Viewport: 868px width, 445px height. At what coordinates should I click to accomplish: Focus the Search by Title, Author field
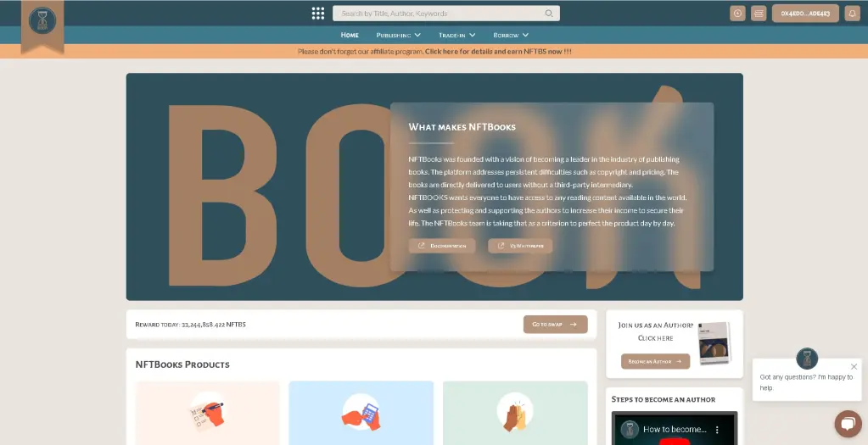click(445, 14)
